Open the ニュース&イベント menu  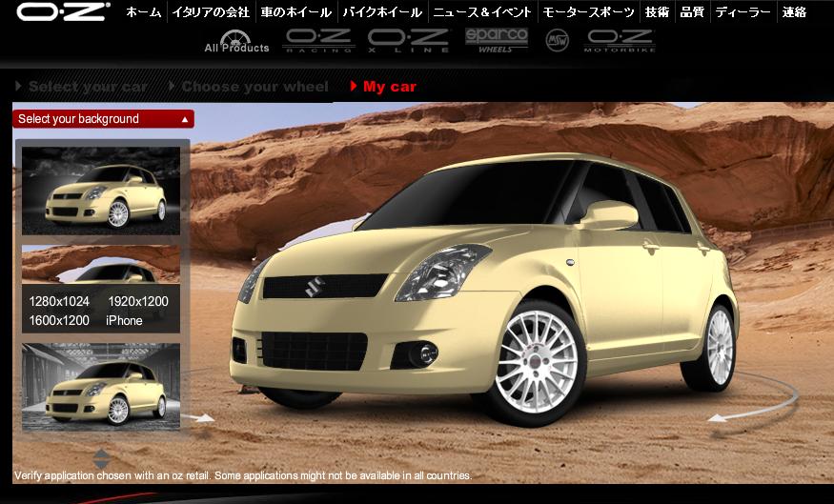pos(482,11)
